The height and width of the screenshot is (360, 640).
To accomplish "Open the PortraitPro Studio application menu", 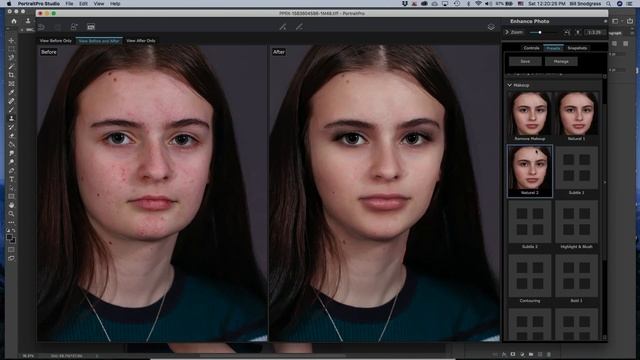I will [38, 3].
